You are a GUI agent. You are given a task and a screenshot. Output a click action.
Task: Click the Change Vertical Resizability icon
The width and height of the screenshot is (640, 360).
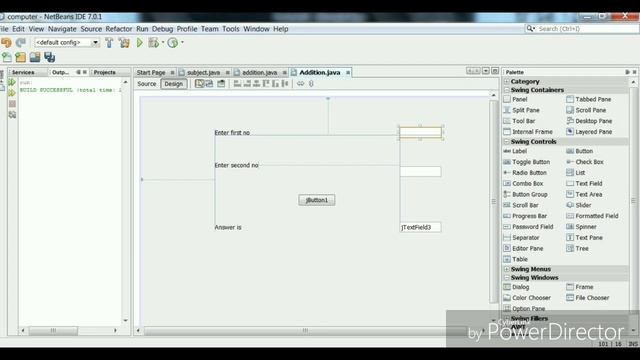311,84
